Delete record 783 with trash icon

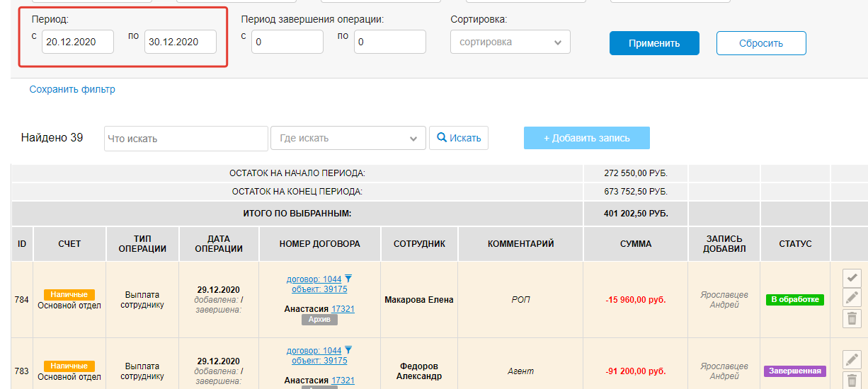[852, 379]
